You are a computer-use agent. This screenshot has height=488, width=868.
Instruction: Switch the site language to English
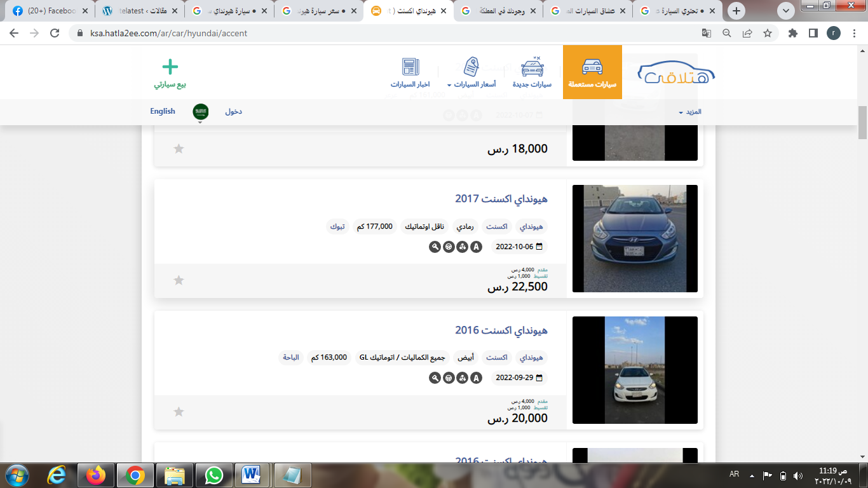coord(163,111)
